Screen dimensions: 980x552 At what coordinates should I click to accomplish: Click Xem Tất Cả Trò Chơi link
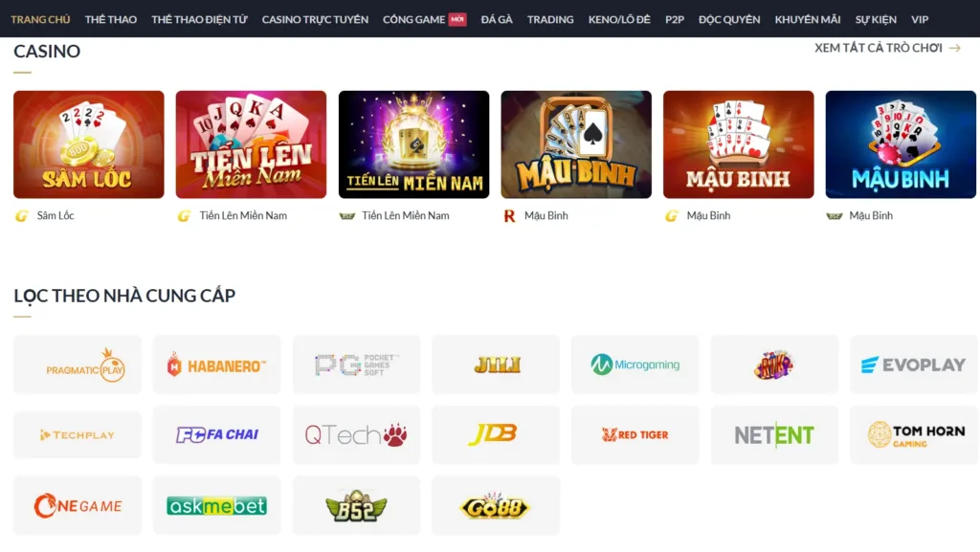tap(887, 48)
